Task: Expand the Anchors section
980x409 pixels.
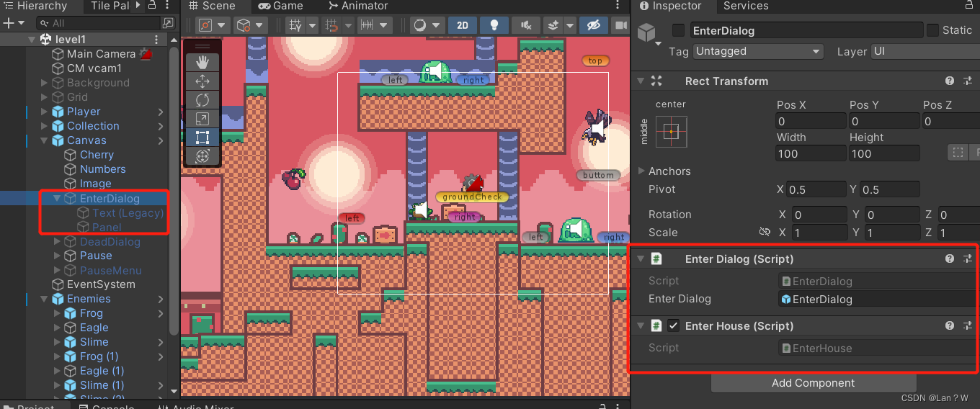Action: pos(642,171)
